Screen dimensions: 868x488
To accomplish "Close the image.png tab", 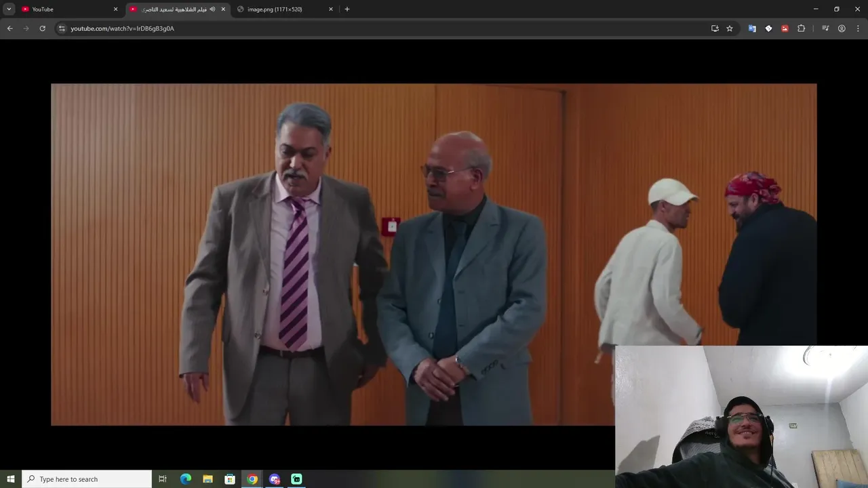I will (331, 9).
